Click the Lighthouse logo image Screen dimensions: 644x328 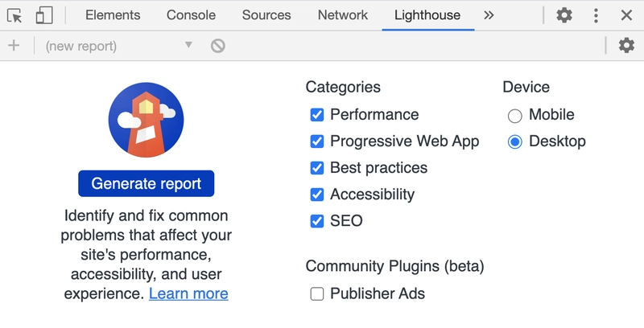click(147, 120)
